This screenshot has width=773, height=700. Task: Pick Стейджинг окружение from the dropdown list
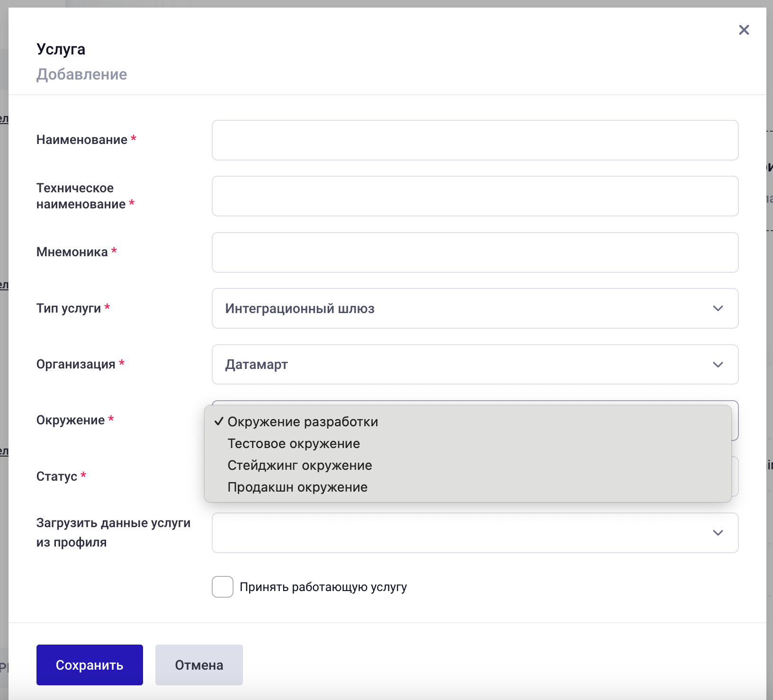[x=300, y=466]
